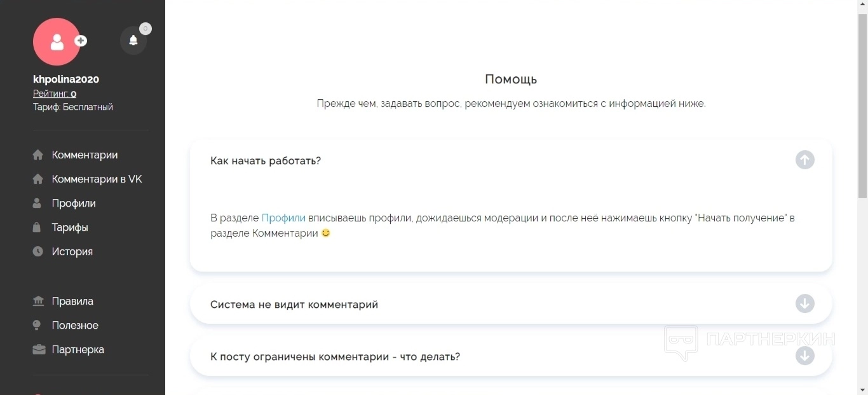Click the bag icon beside Тарифы
This screenshot has height=395, width=868.
[38, 228]
